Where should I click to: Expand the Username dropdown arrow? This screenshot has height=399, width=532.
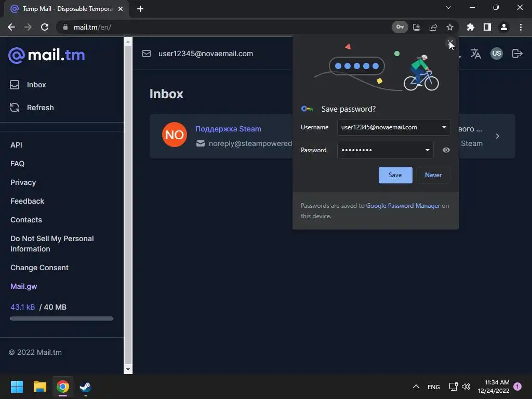[444, 127]
